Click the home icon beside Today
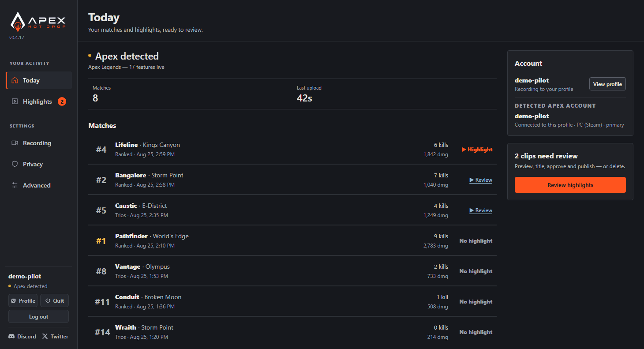This screenshot has height=349, width=644. click(15, 80)
